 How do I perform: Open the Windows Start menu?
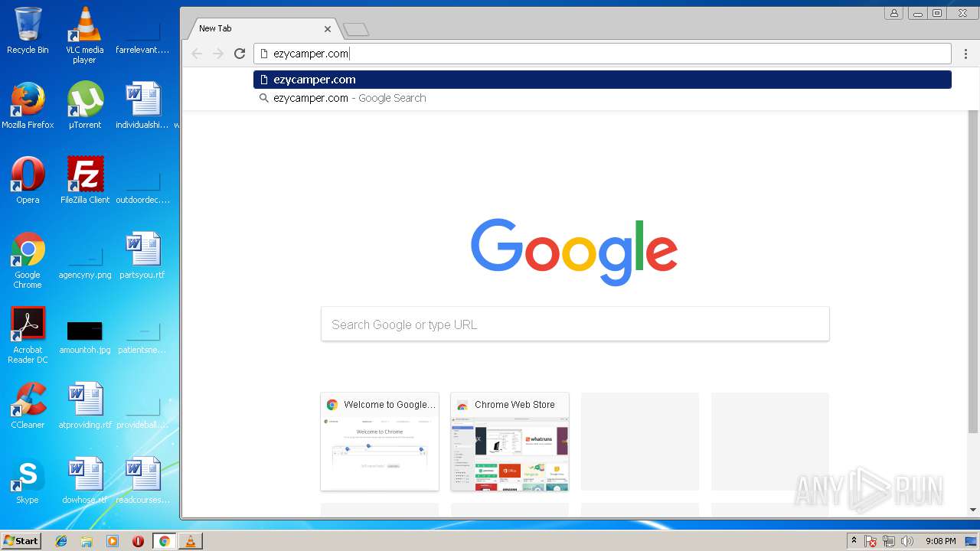point(21,541)
